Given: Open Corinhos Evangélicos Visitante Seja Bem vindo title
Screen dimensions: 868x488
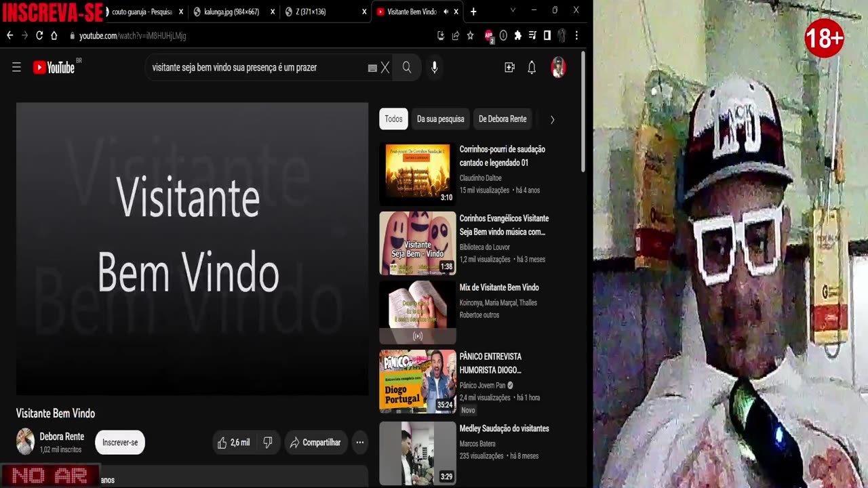Looking at the screenshot, I should coord(504,225).
